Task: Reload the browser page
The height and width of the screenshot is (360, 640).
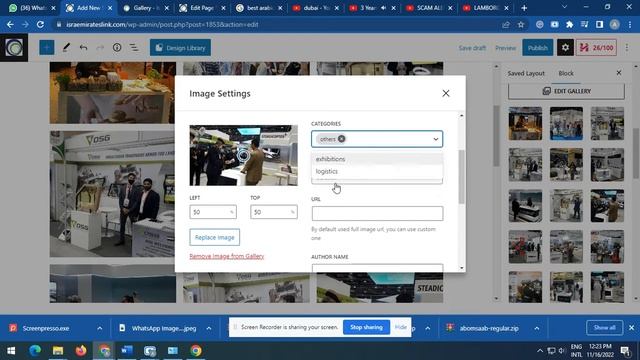Action: (x=40, y=24)
